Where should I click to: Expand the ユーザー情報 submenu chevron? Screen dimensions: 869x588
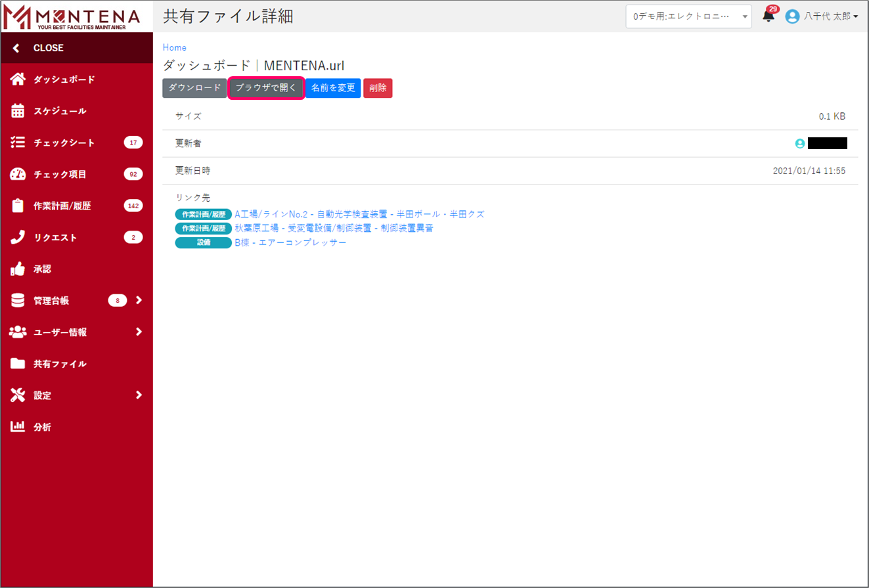(x=139, y=332)
